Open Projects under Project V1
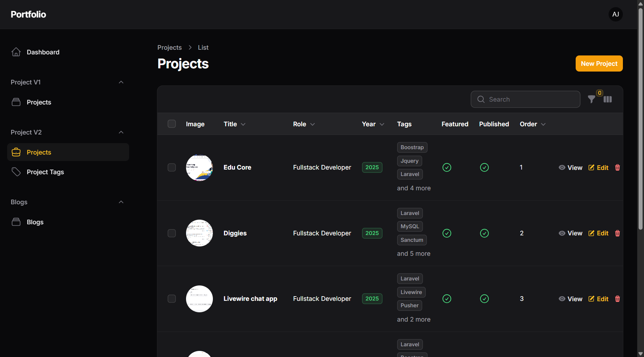The image size is (644, 357). 39,102
